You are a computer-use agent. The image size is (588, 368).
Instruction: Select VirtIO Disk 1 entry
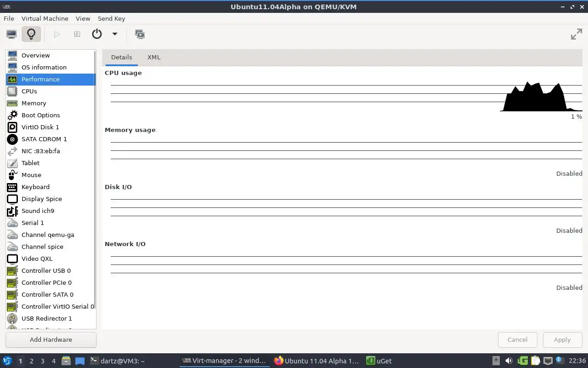tap(50, 127)
